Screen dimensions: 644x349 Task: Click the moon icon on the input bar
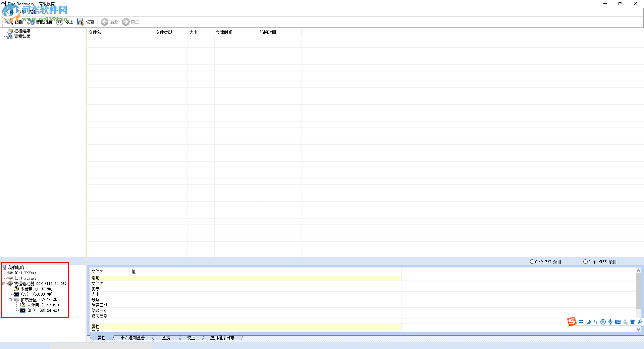coord(588,322)
